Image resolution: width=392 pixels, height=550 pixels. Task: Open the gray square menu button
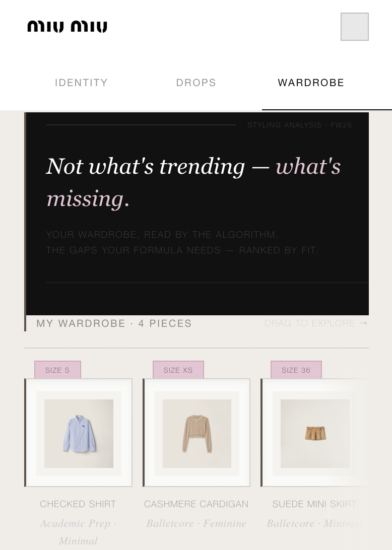(x=354, y=27)
